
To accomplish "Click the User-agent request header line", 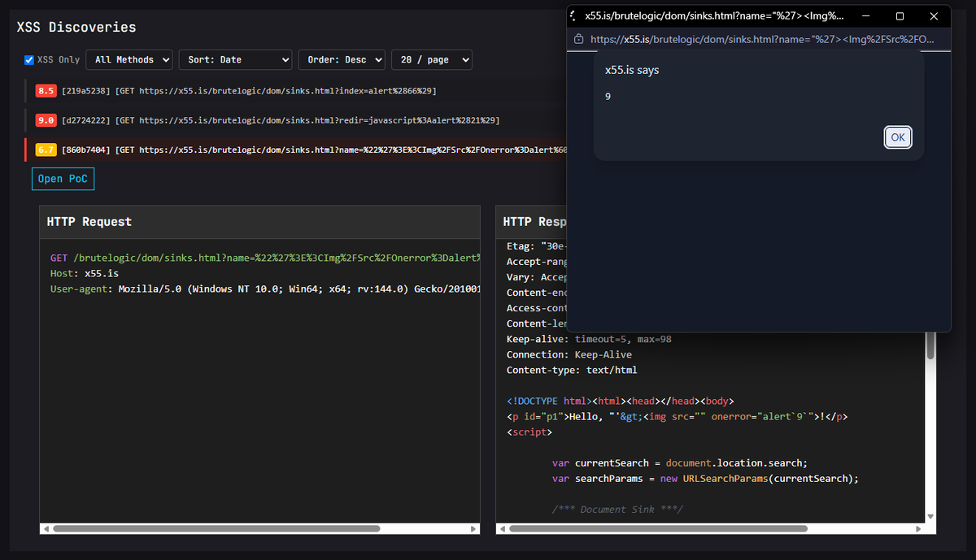I will [x=265, y=289].
